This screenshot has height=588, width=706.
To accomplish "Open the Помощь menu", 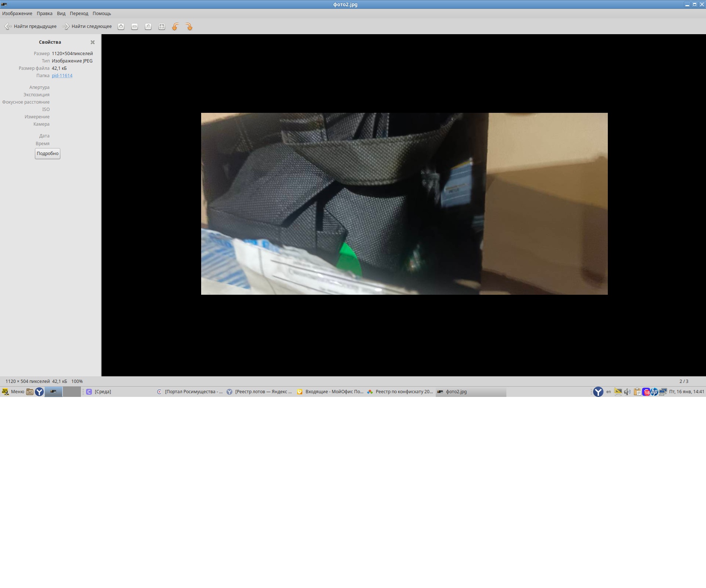I will coord(102,14).
